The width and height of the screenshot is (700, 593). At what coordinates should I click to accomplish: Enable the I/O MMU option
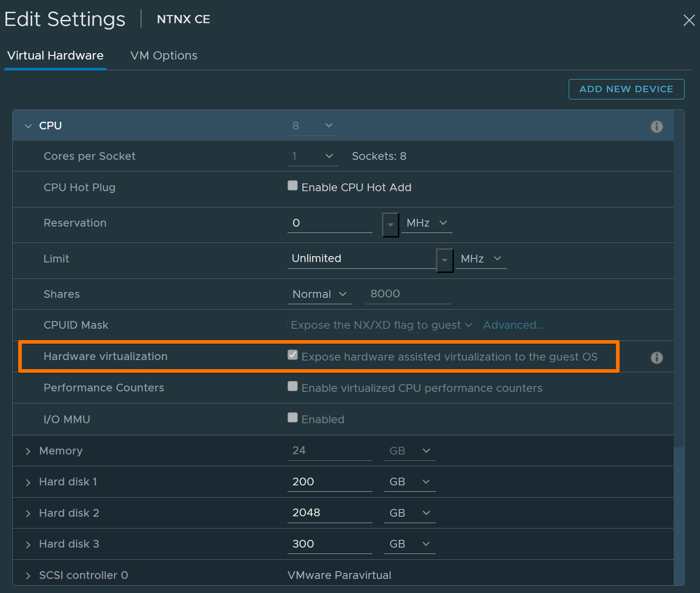pyautogui.click(x=292, y=417)
